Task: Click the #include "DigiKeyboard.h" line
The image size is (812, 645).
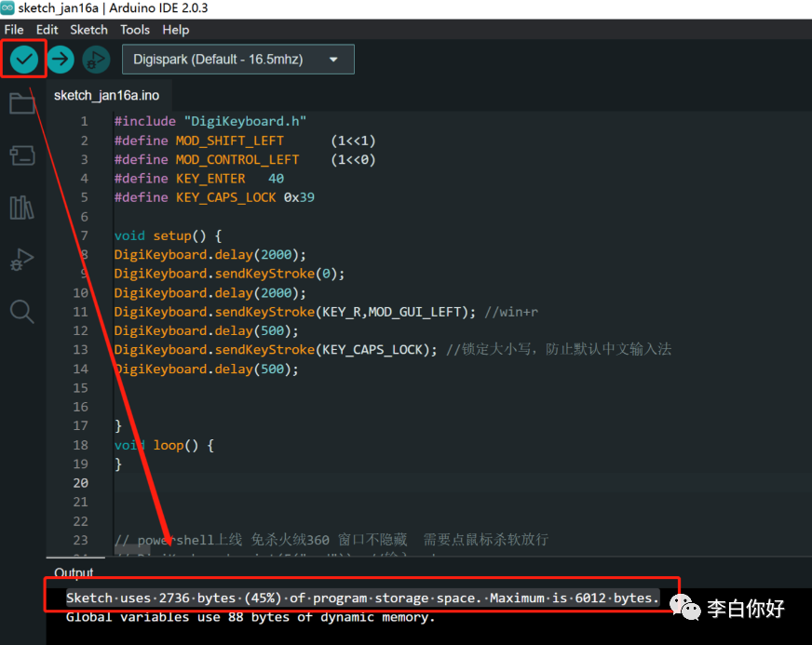Action: click(x=210, y=122)
